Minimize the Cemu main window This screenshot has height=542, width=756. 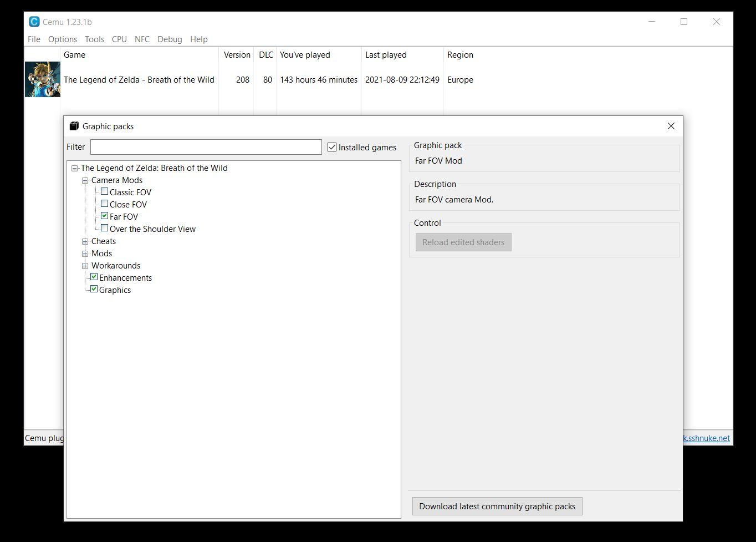click(652, 22)
